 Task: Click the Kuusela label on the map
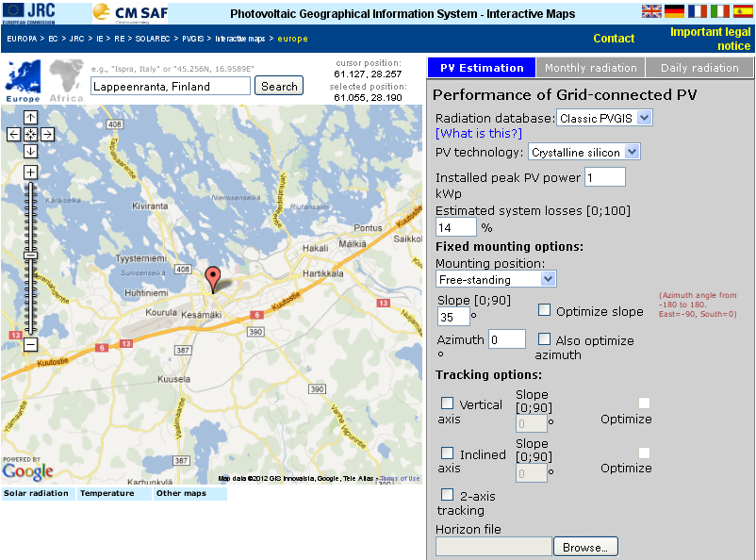point(174,379)
